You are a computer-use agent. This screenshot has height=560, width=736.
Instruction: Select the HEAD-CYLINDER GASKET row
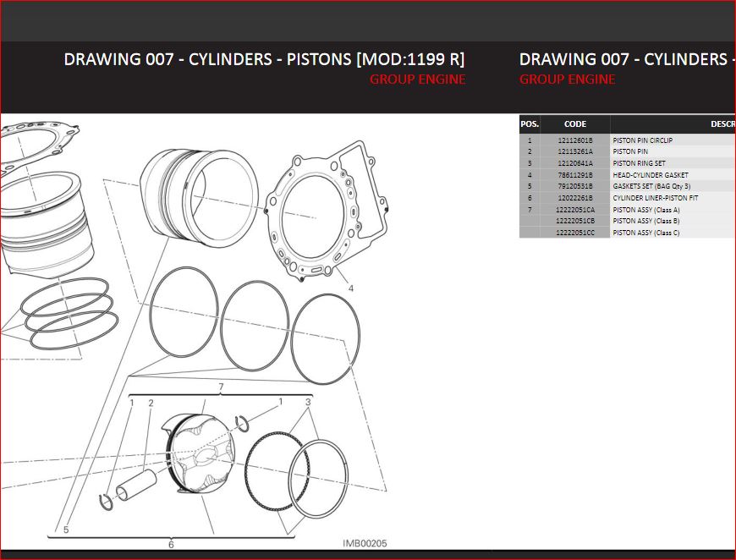point(650,175)
